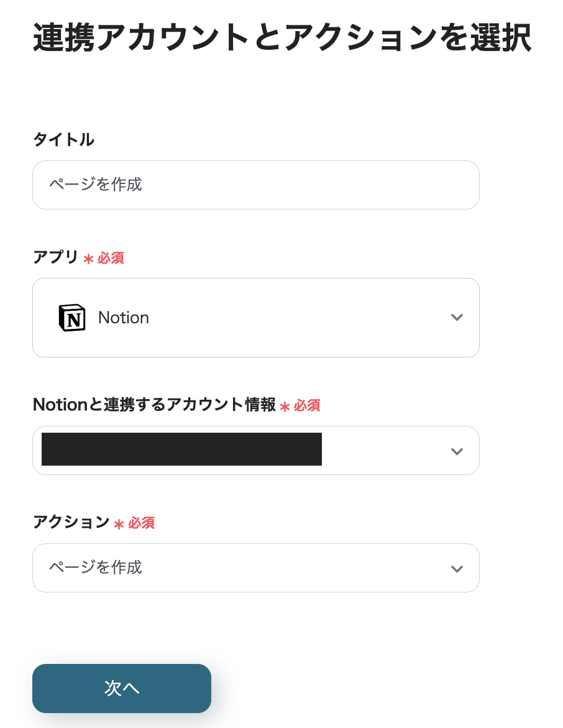Click the Notion logo icon
563x728 pixels.
tap(71, 318)
